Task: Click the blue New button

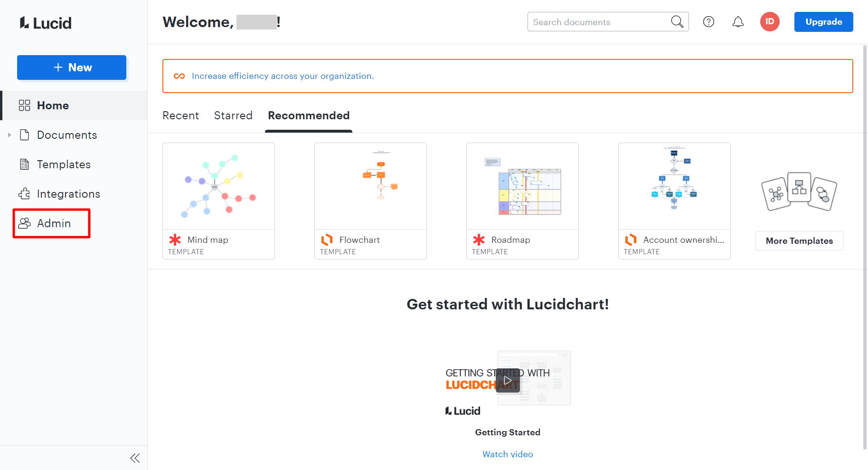Action: (72, 67)
